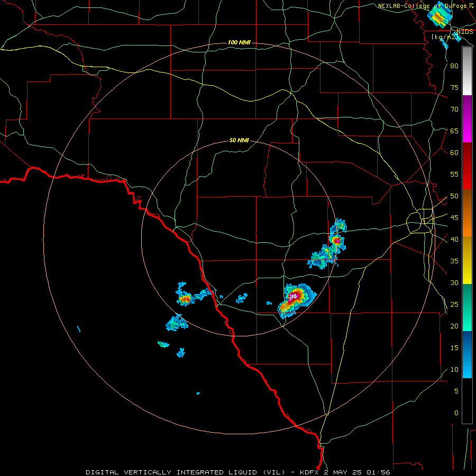Click the "100 NMI" range ring label
The height and width of the screenshot is (476, 476).
click(239, 42)
